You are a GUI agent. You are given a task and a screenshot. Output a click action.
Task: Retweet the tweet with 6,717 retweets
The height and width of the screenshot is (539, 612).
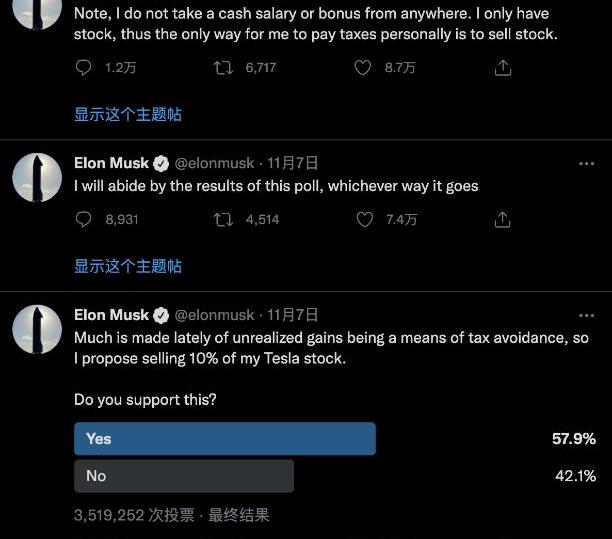click(224, 68)
